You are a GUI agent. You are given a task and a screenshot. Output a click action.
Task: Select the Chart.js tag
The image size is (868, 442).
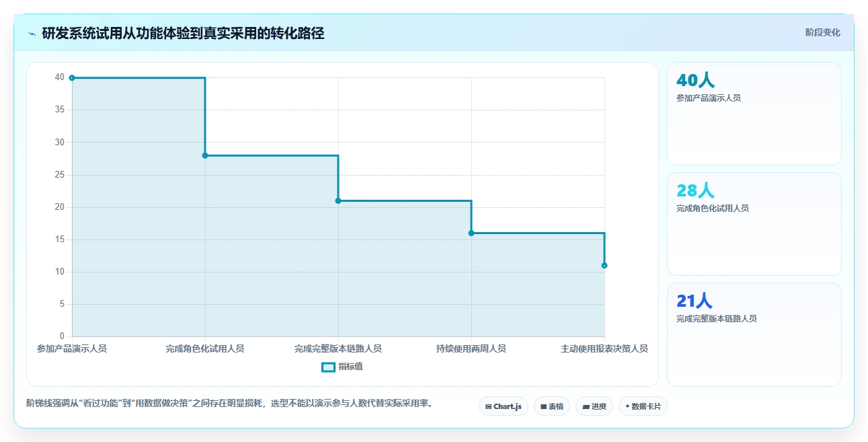503,406
